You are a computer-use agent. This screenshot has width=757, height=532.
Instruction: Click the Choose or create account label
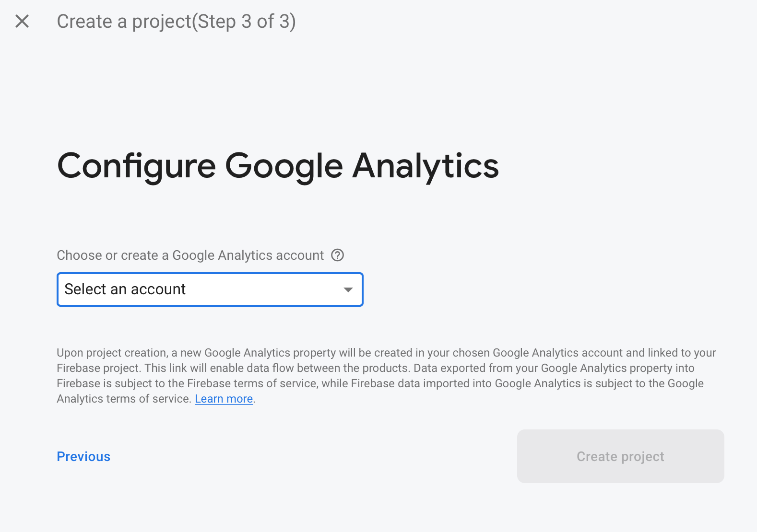pyautogui.click(x=190, y=255)
